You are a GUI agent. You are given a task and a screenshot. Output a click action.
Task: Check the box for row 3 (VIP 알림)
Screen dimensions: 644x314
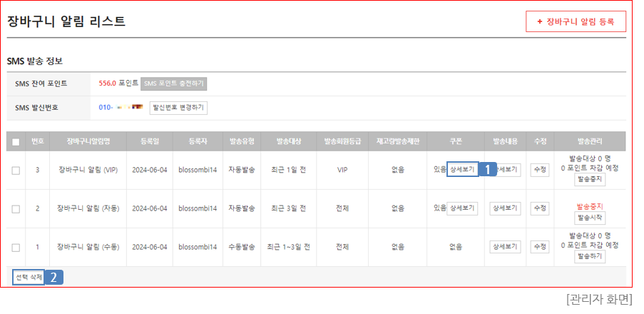click(16, 170)
